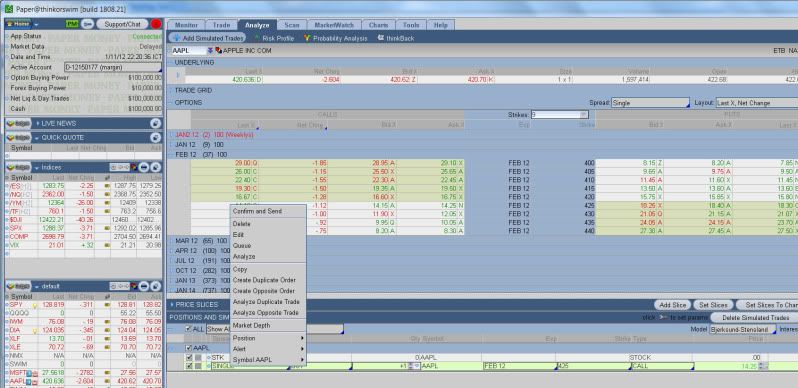Viewport: 798px width, 388px height.
Task: Detach the Live News gadget
Action: 155,123
